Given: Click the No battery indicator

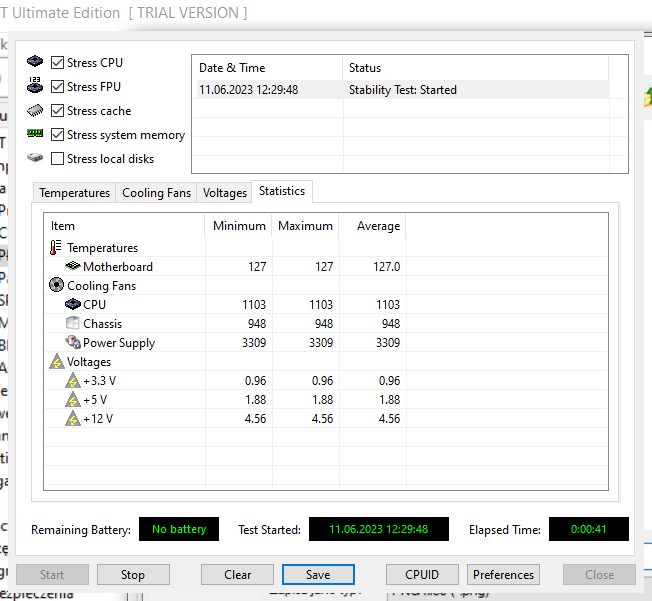Looking at the screenshot, I should point(179,529).
